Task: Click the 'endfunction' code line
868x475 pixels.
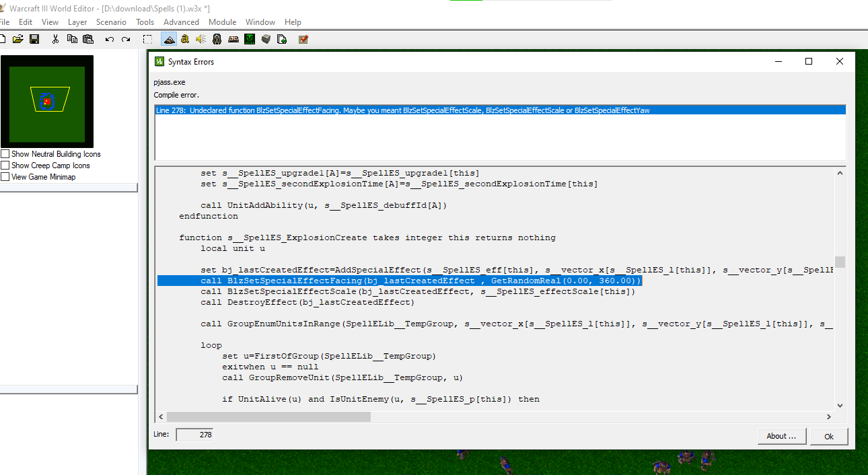Action: (x=209, y=216)
